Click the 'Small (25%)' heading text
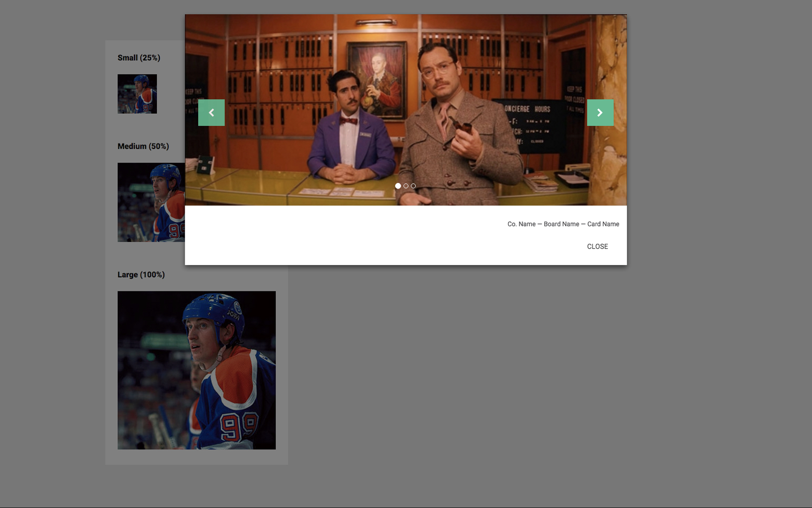812x508 pixels. point(139,58)
